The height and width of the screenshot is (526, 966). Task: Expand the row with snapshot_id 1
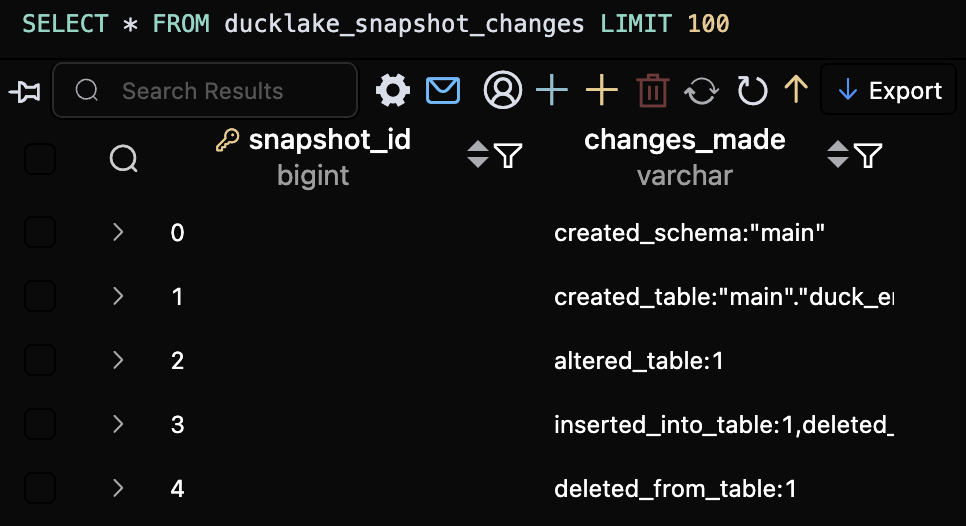[118, 296]
